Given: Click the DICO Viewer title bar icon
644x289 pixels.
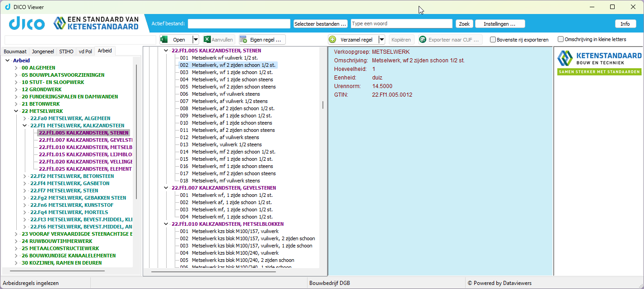Looking at the screenshot, I should [7, 7].
